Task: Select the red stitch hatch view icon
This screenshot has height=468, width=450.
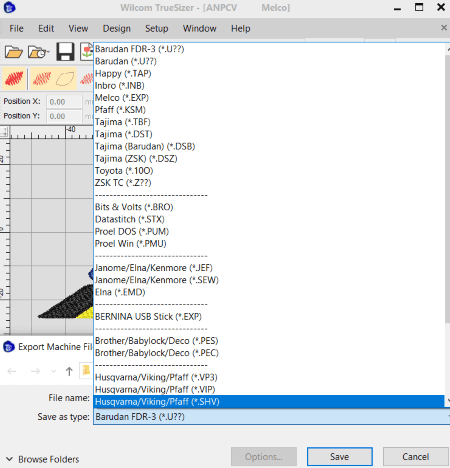Action: [42, 79]
